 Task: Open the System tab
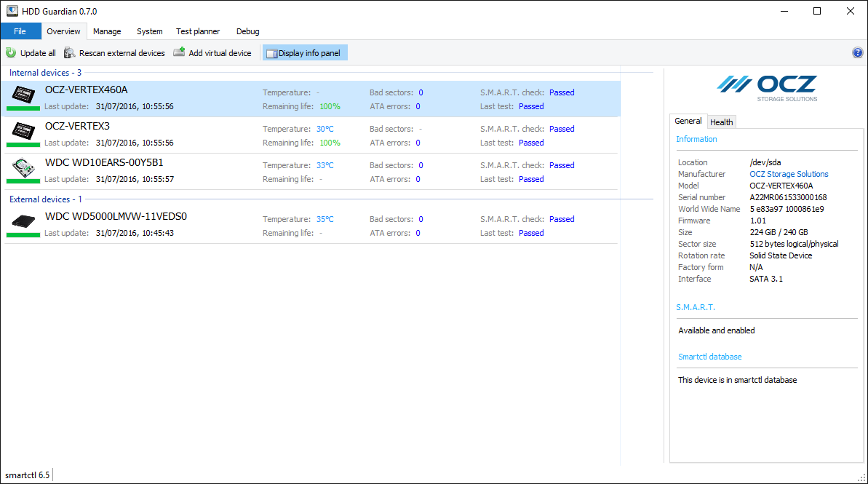[149, 31]
